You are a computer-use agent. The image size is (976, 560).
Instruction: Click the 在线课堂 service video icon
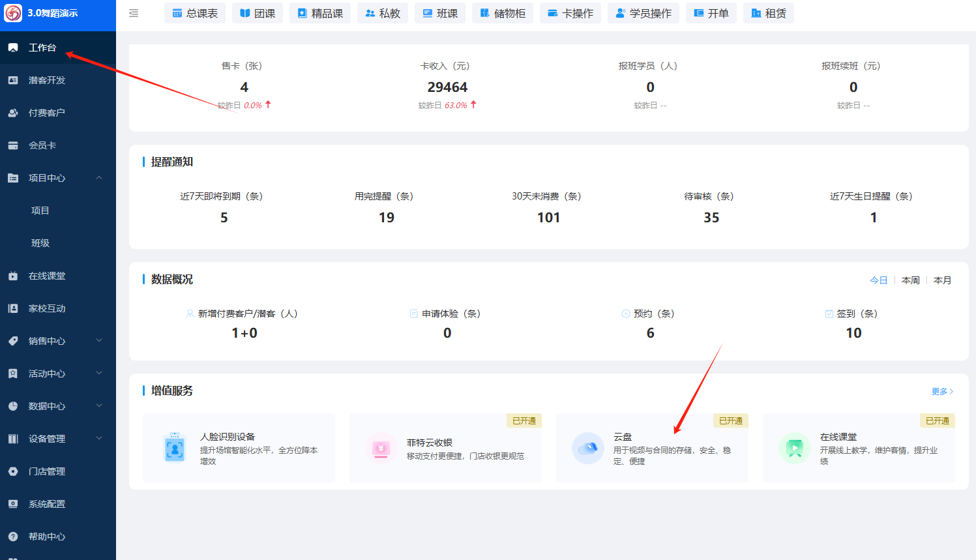pos(794,449)
